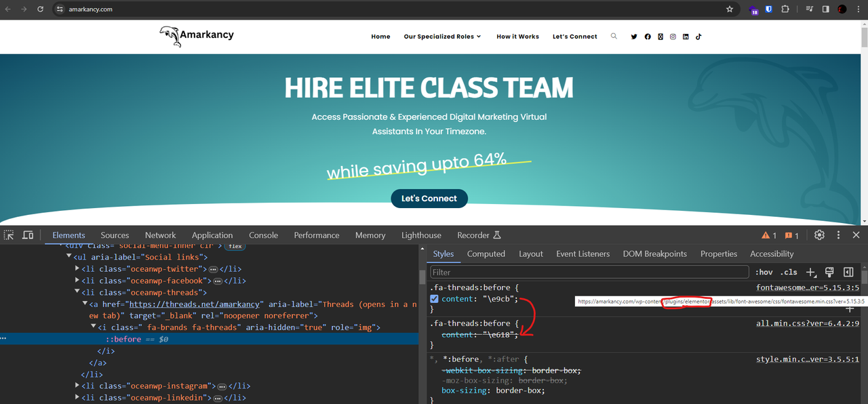Open the threads.net/amarkancy href link

195,304
